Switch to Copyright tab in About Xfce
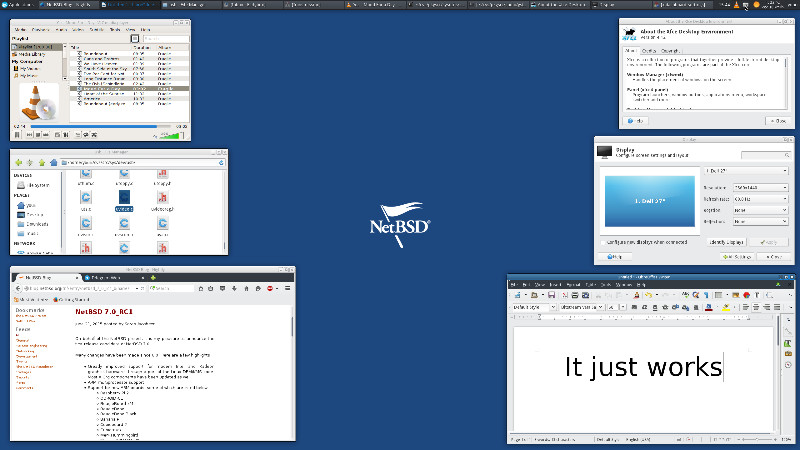Viewport: 800px width, 450px height. pos(670,50)
